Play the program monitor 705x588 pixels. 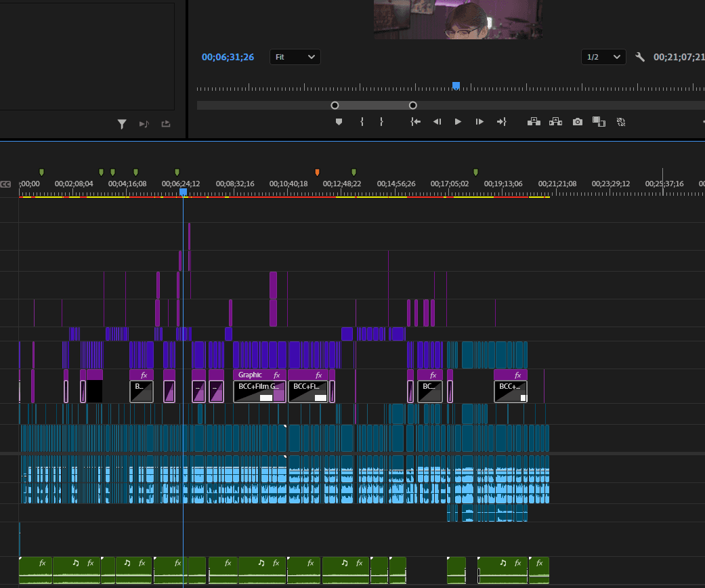click(458, 122)
